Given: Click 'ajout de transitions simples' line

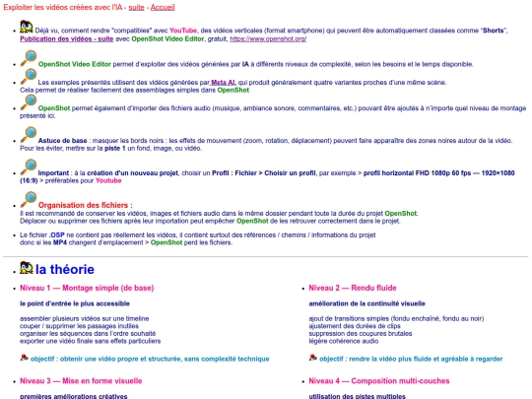Looking at the screenshot, I should pos(396,318).
